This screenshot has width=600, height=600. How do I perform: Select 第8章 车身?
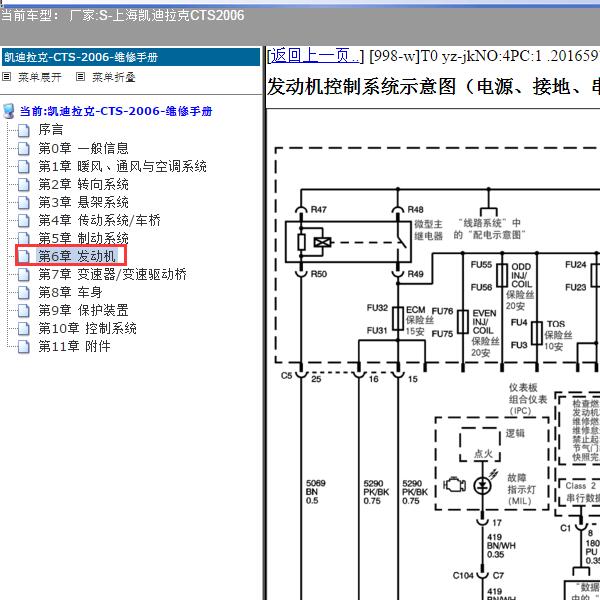pyautogui.click(x=70, y=292)
